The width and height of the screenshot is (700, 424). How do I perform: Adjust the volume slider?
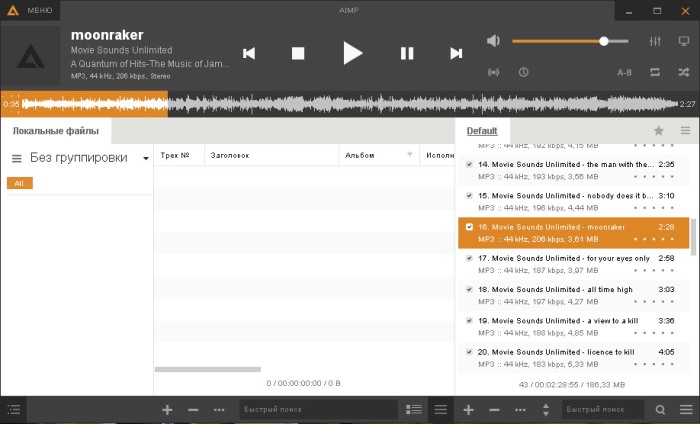[x=570, y=41]
